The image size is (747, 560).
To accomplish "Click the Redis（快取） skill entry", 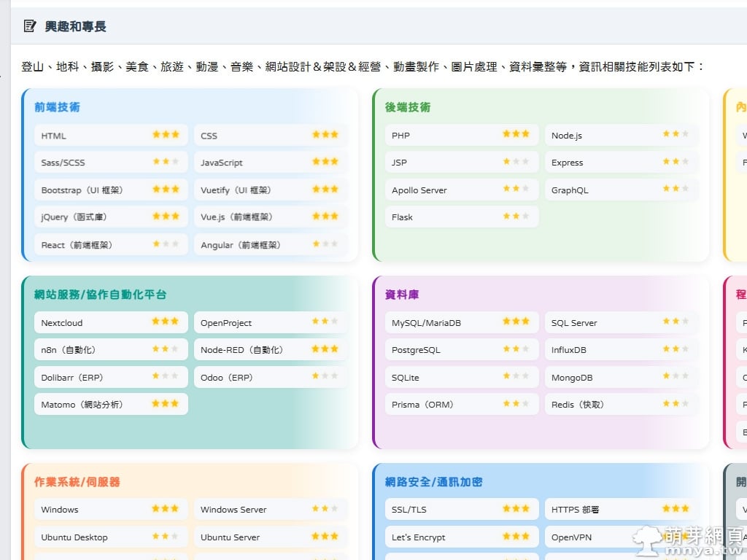I will 578,405.
